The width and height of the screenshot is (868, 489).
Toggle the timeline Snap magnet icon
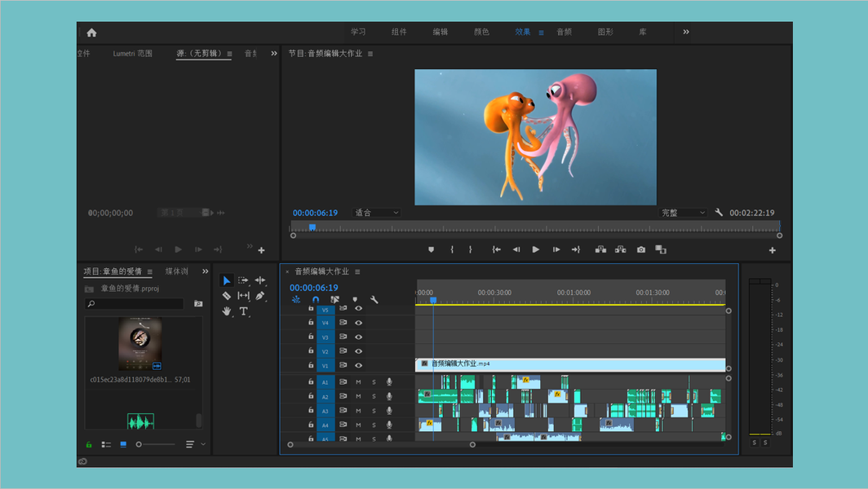tap(316, 300)
